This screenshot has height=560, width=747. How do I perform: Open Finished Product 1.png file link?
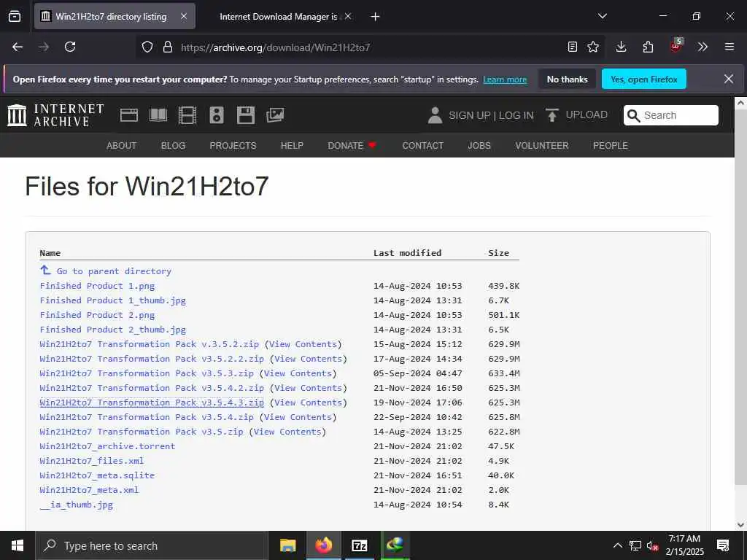click(x=97, y=286)
